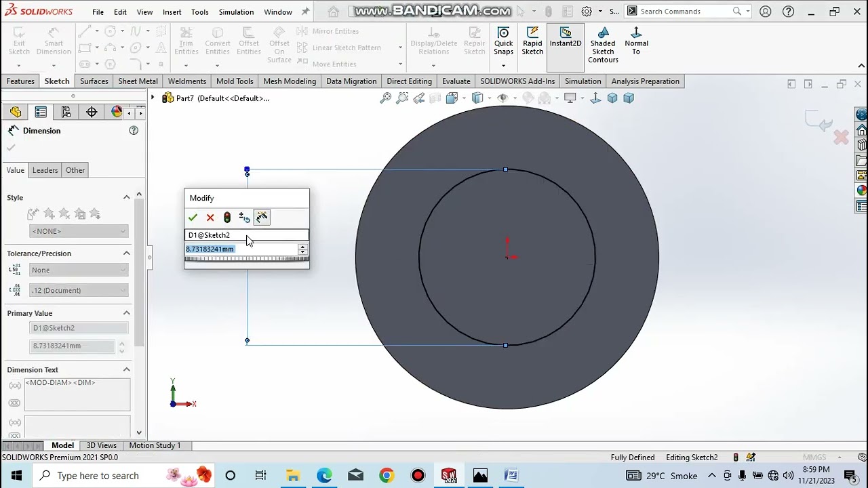Open the ConfigurationManager tab icon
868x488 pixels.
[66, 112]
